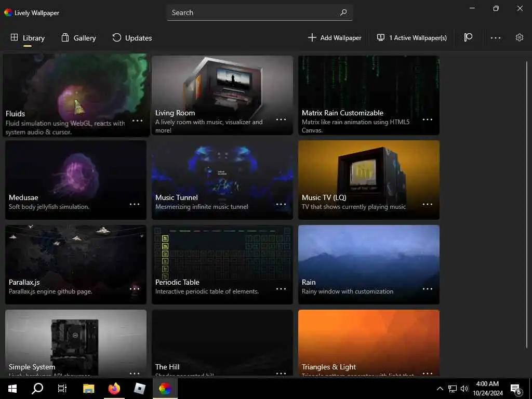Image resolution: width=532 pixels, height=399 pixels.
Task: Open more options for Rain wallpaper
Action: pyautogui.click(x=428, y=289)
